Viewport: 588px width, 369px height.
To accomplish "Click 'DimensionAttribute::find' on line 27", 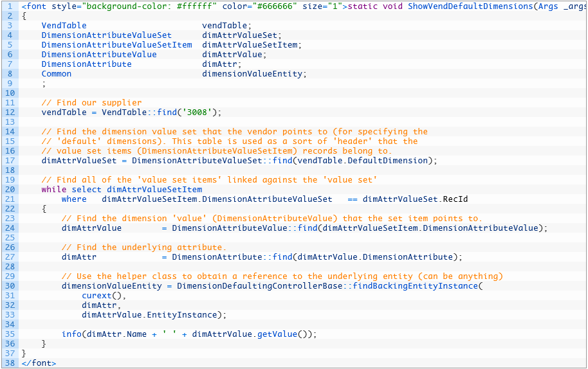I will pyautogui.click(x=232, y=257).
